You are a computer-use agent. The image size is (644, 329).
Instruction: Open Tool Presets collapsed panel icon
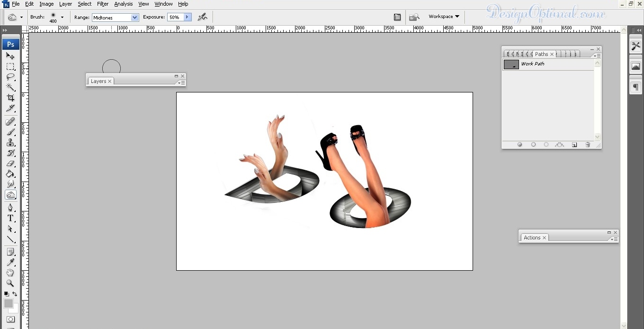[x=636, y=46]
